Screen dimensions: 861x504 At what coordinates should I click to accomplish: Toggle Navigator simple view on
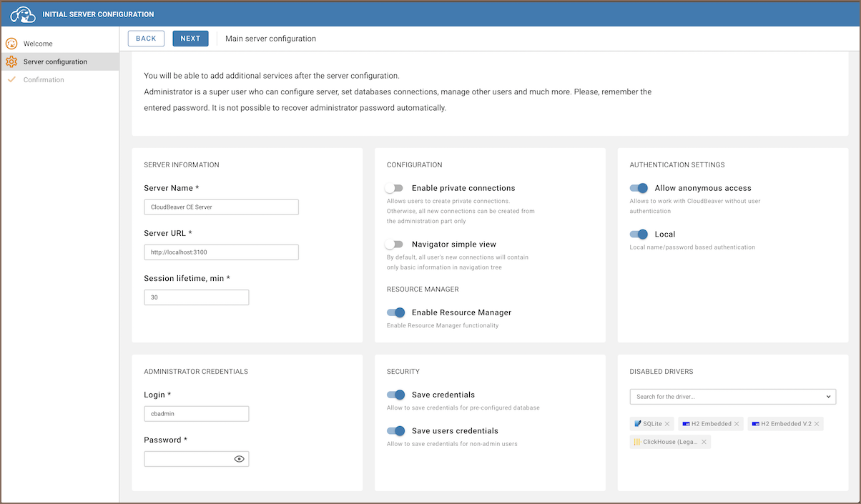coord(394,243)
